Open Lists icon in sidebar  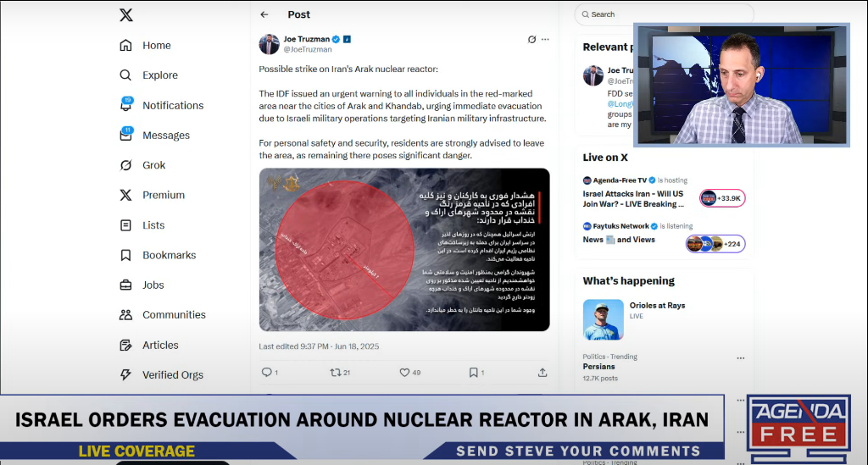[x=125, y=225]
